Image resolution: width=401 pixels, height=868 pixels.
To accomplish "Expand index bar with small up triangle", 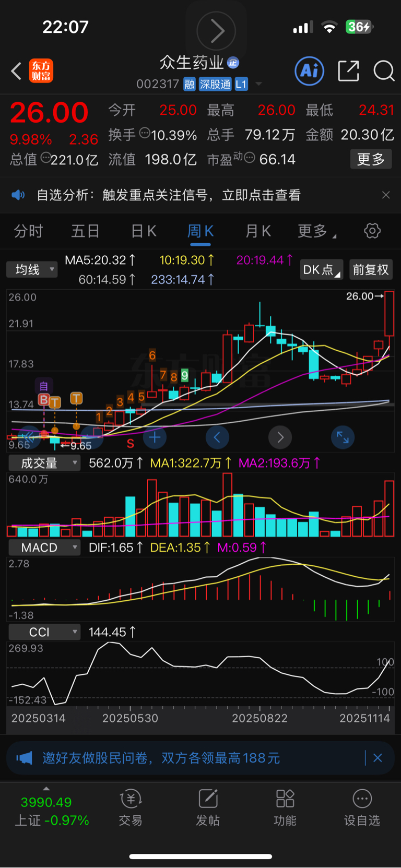I will pos(46,789).
